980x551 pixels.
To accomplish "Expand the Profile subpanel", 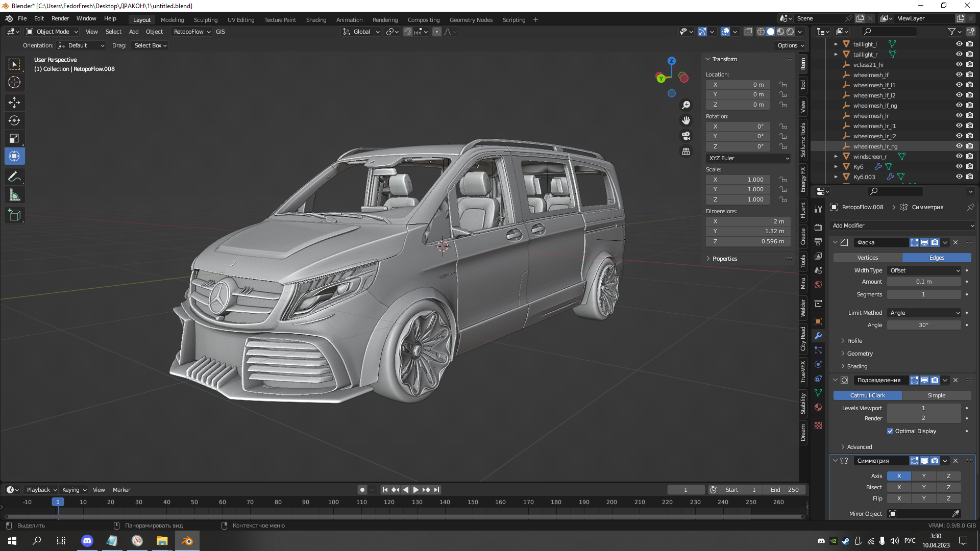I will (854, 341).
